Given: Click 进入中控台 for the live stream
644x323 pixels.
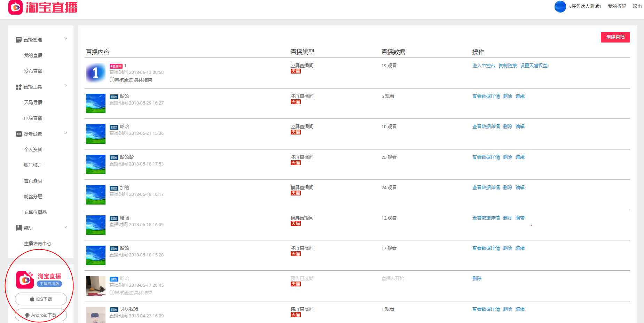Looking at the screenshot, I should click(484, 66).
